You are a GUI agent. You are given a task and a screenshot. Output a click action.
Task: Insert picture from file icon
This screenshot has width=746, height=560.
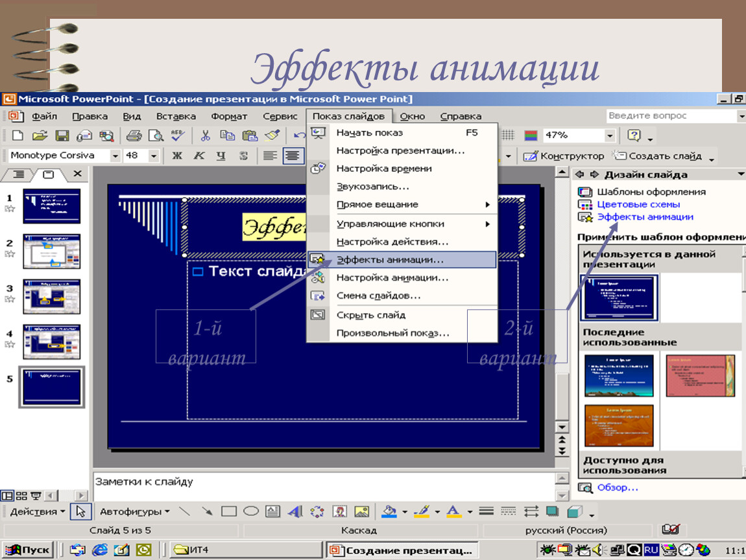[x=361, y=511]
